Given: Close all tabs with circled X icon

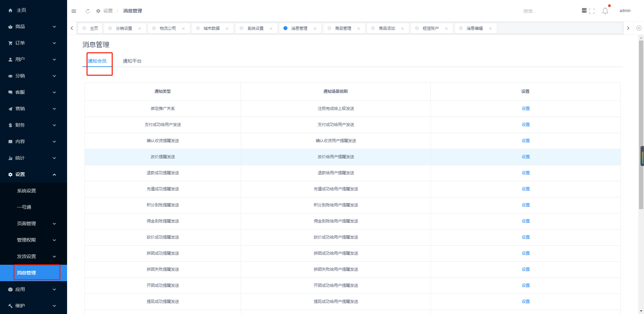Looking at the screenshot, I should click(x=639, y=28).
